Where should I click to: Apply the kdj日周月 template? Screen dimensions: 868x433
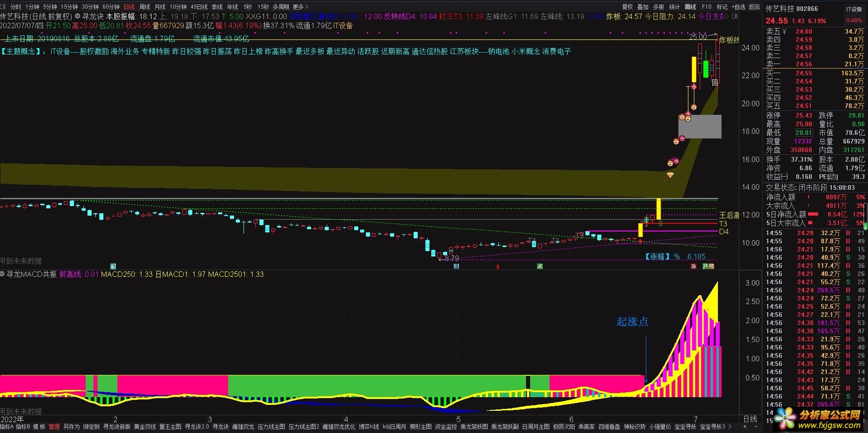coord(395,427)
